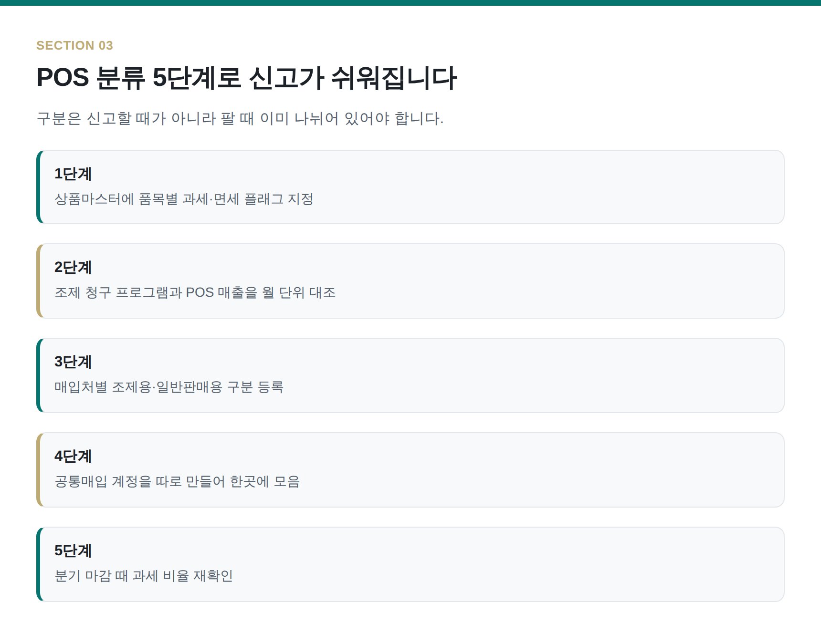Select the text 분기 마감 때 과세 비율 재확인
The width and height of the screenshot is (821, 644).
click(x=144, y=576)
